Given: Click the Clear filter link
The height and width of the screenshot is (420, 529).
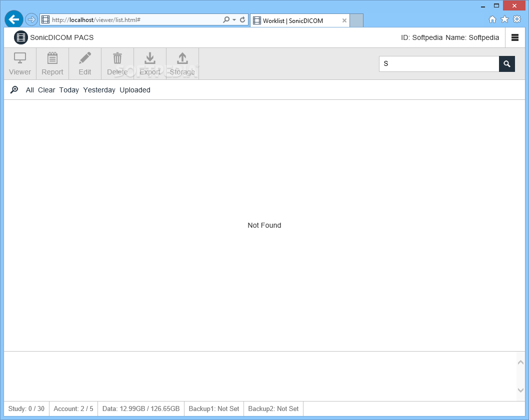Looking at the screenshot, I should click(46, 90).
